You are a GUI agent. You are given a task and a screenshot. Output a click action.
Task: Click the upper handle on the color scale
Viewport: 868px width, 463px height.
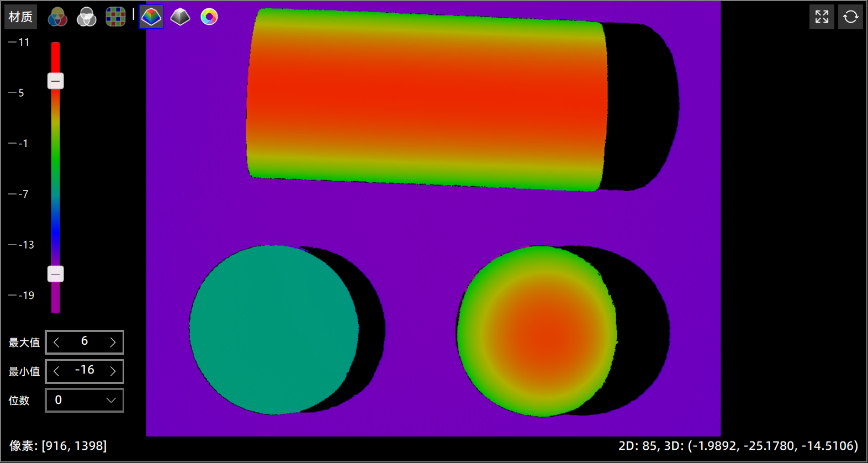click(55, 81)
